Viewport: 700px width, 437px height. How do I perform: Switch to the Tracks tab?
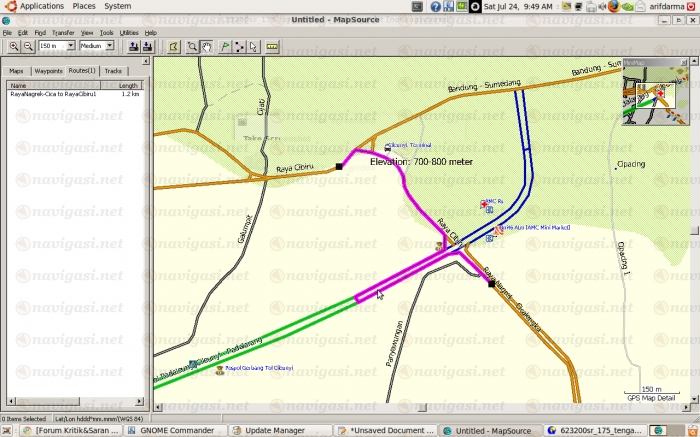[x=114, y=71]
